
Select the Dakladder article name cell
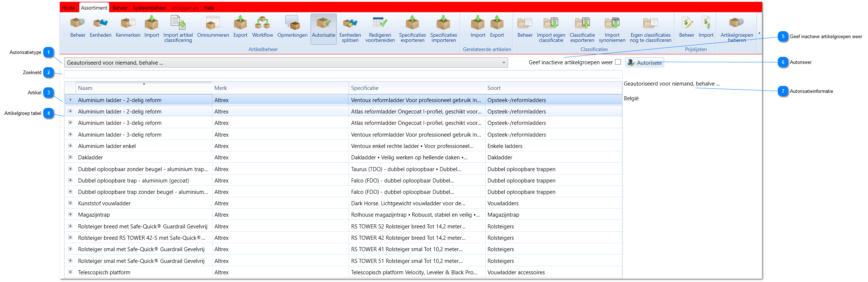click(x=144, y=157)
